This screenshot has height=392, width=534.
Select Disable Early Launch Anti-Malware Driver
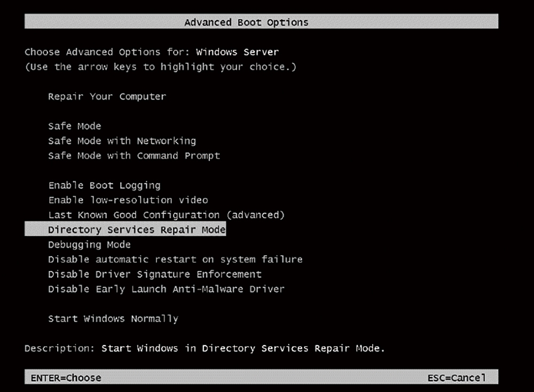pos(166,289)
